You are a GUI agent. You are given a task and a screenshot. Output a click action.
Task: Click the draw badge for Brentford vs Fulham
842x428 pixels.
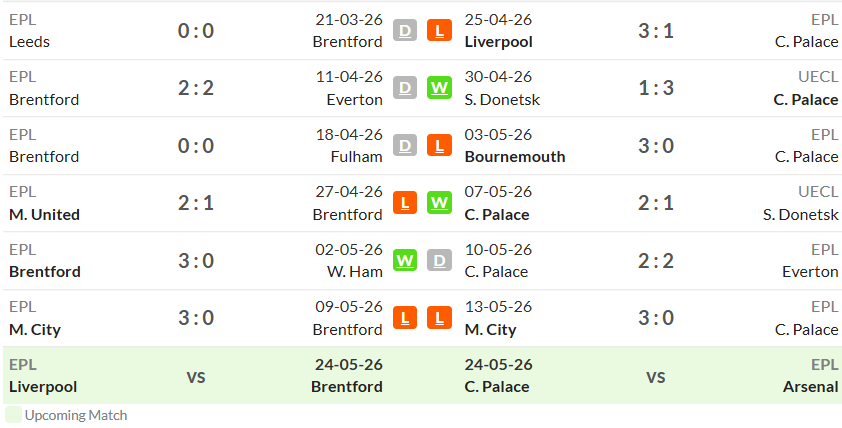(x=405, y=146)
